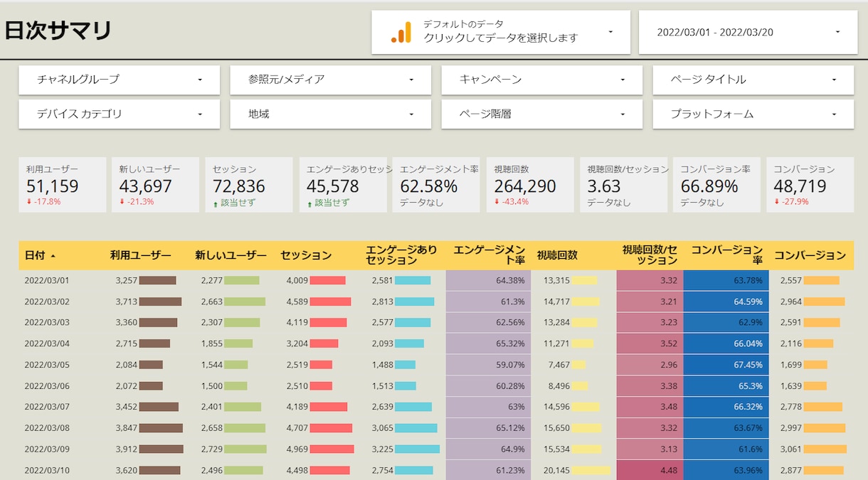Click the 2,663 new users value
The height and width of the screenshot is (480, 868).
212,302
